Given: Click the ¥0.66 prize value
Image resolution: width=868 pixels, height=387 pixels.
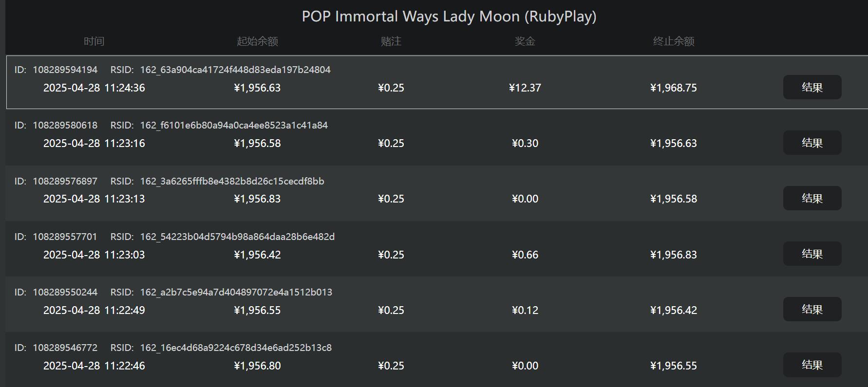Looking at the screenshot, I should [x=525, y=255].
